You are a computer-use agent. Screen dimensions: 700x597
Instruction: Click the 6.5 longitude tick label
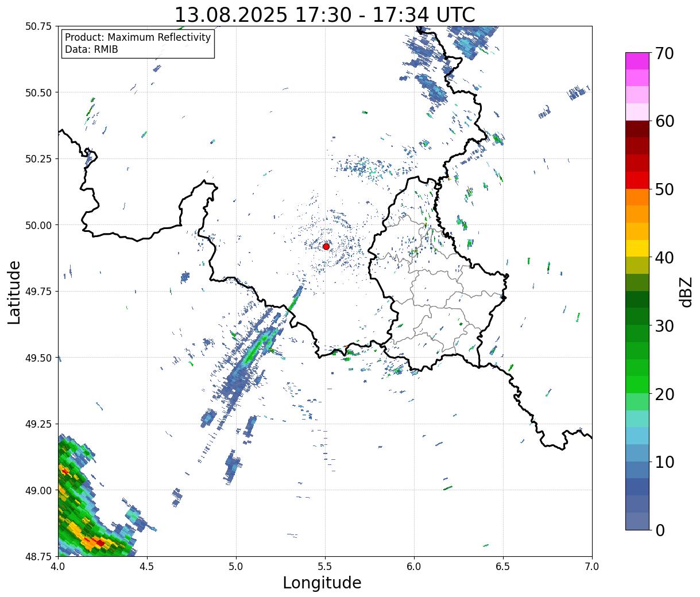503,566
